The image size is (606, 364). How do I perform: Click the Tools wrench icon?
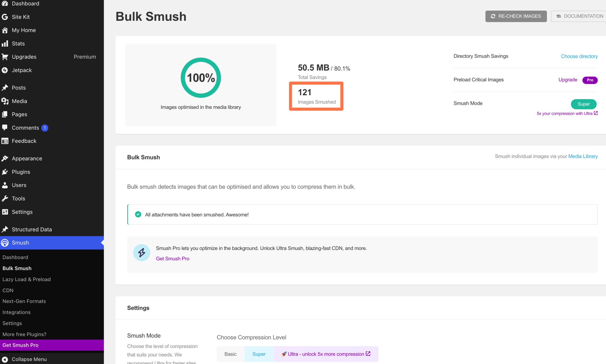coord(5,198)
